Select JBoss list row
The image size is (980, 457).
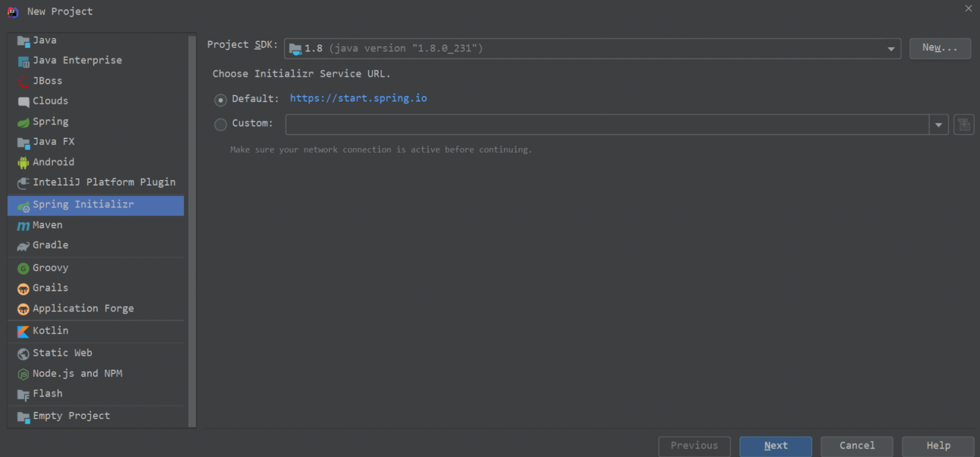(x=96, y=81)
